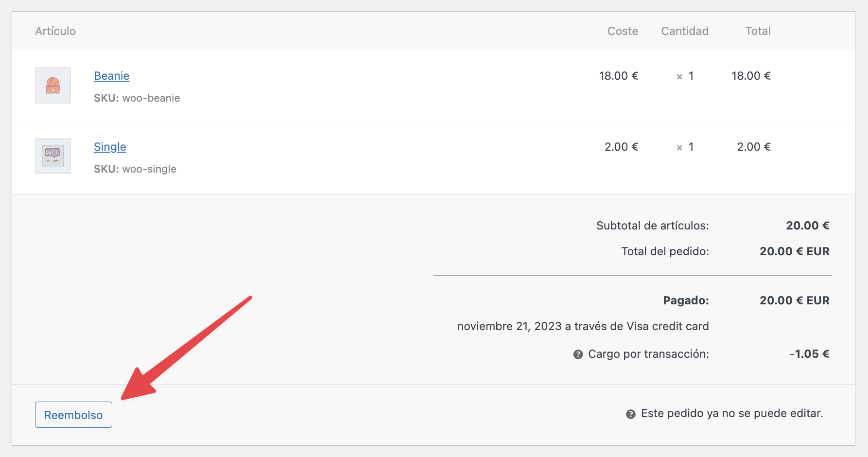Open the Single product link
868x457 pixels.
[x=110, y=147]
